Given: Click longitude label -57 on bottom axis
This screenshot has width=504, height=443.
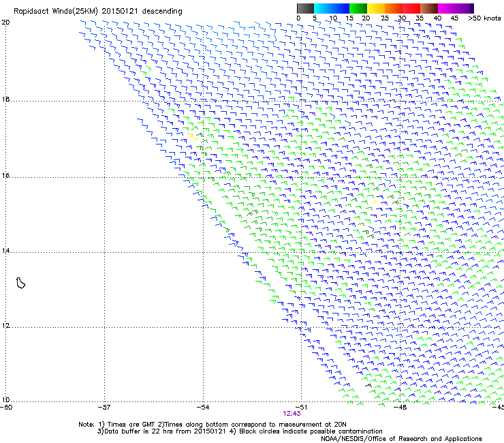Looking at the screenshot, I should [104, 408].
